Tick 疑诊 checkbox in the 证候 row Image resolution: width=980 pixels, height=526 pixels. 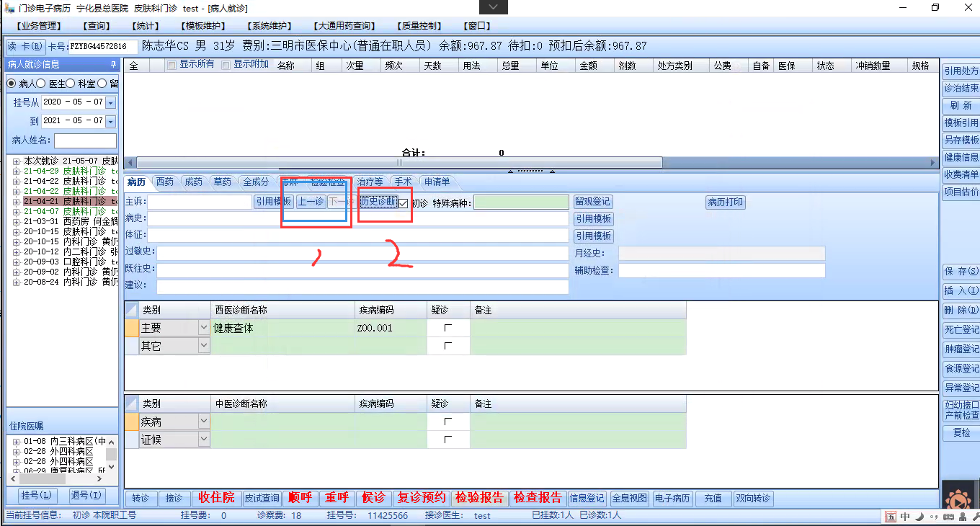[448, 440]
